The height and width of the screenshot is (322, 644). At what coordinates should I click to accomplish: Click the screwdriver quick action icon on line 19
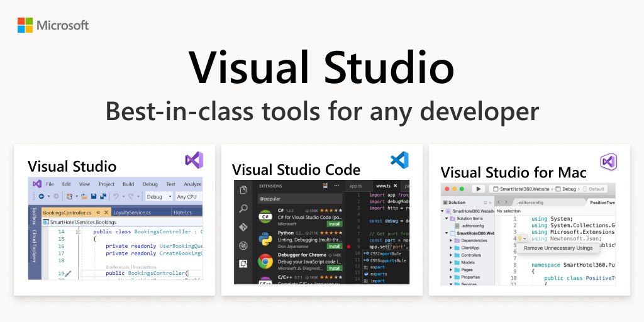[x=68, y=274]
